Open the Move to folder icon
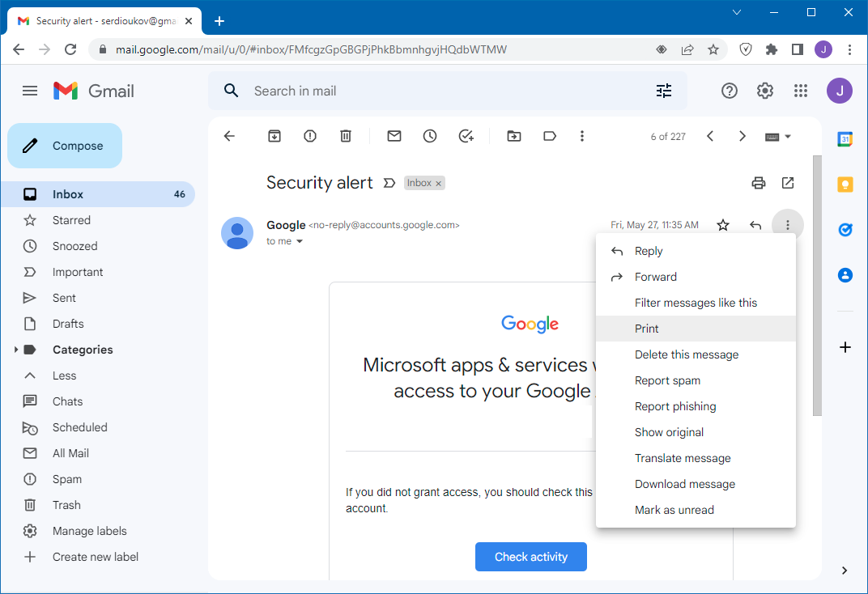The height and width of the screenshot is (594, 868). pos(514,136)
